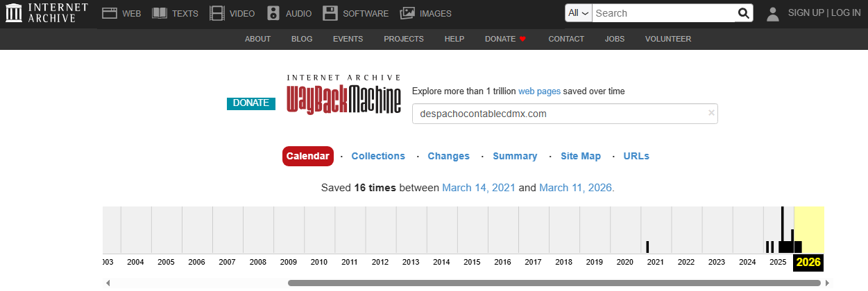This screenshot has width=868, height=291.
Task: Clear the Wayback URL field with X
Action: pyautogui.click(x=711, y=113)
